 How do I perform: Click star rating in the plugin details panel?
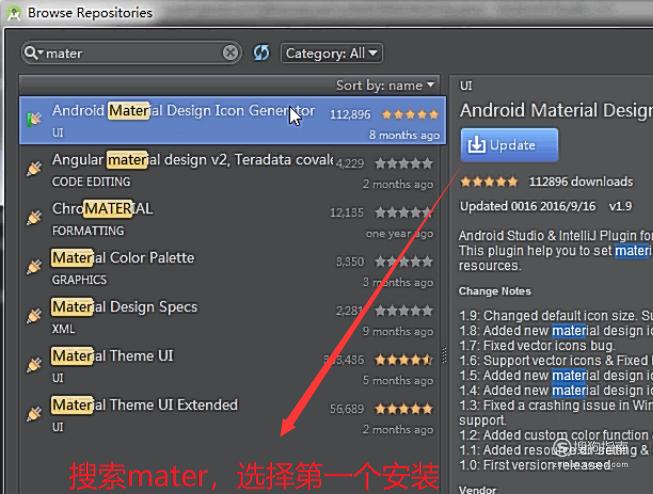click(489, 182)
